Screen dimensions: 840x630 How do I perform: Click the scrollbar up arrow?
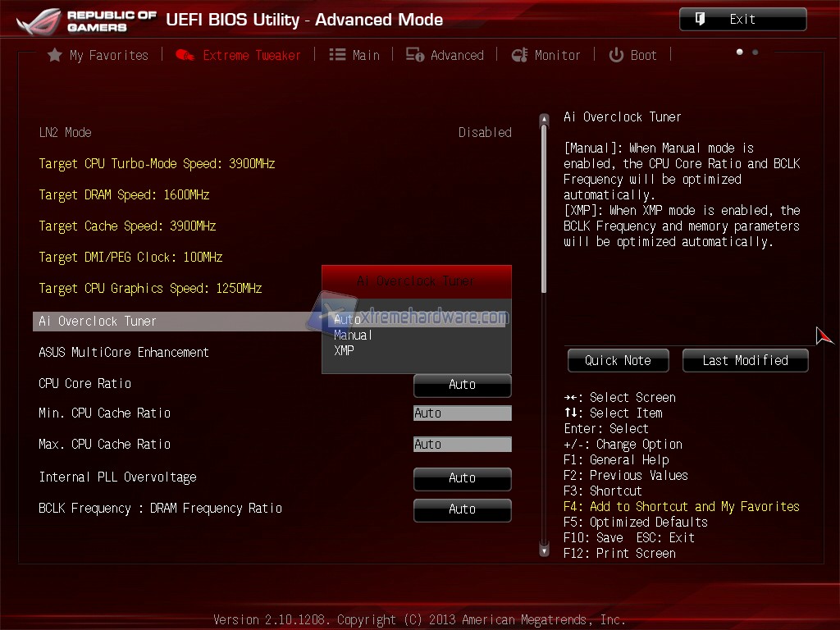click(x=543, y=121)
